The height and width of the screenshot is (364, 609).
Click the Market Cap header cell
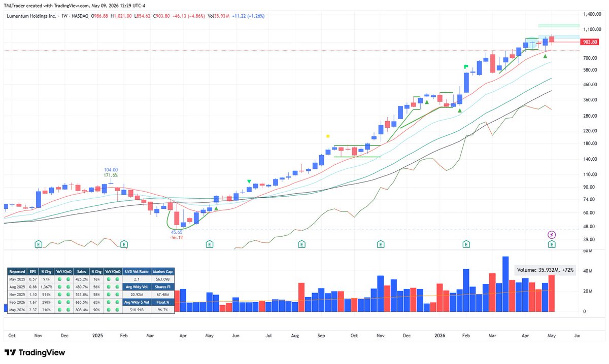click(x=162, y=271)
